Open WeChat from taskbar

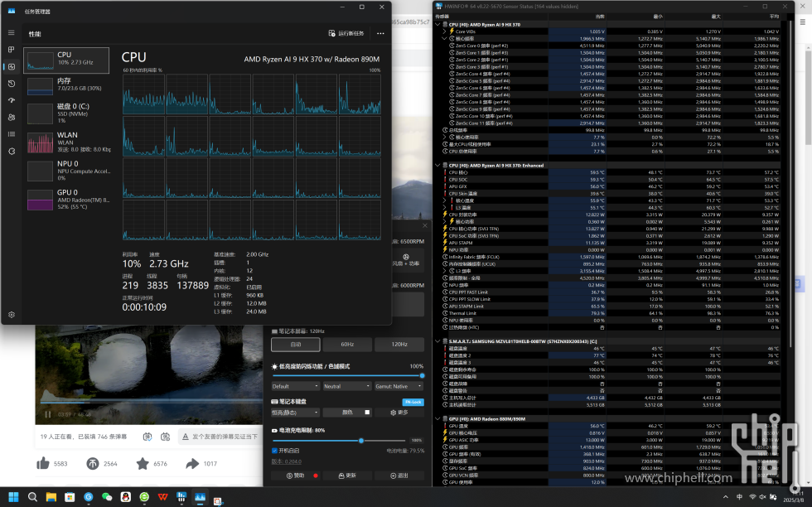point(107,497)
